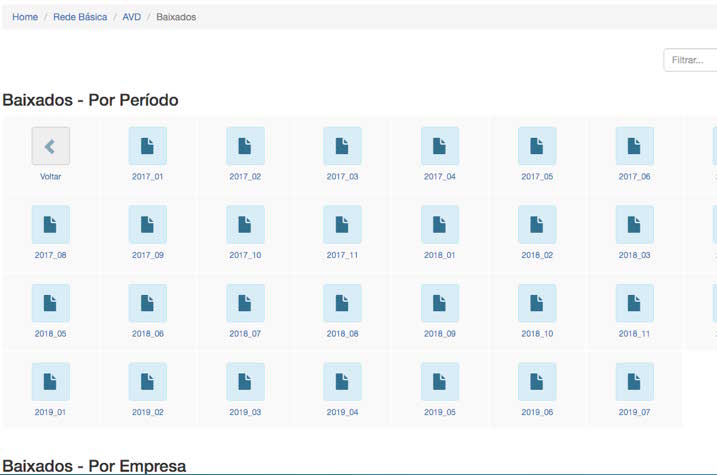
Task: Select the 2019_04 document icon
Action: 342,382
